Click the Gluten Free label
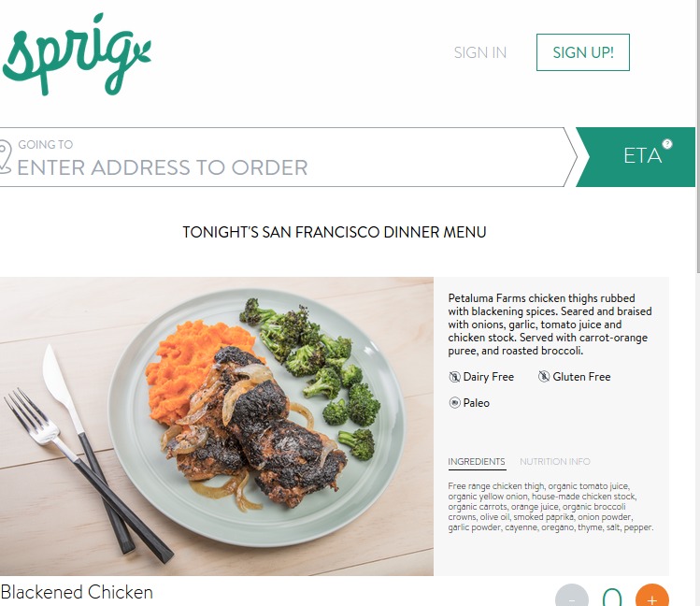The height and width of the screenshot is (606, 700). (x=581, y=377)
